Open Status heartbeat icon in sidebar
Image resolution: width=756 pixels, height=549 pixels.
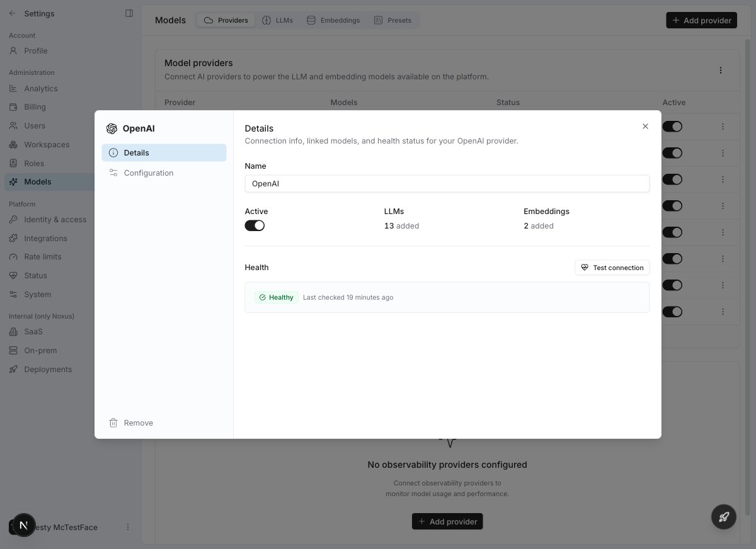[13, 276]
